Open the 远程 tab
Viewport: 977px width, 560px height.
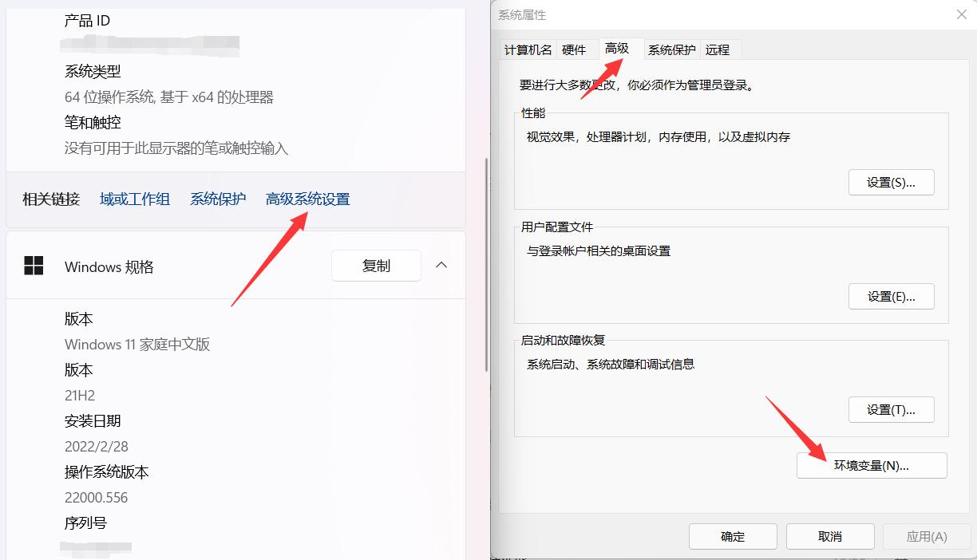(x=718, y=49)
